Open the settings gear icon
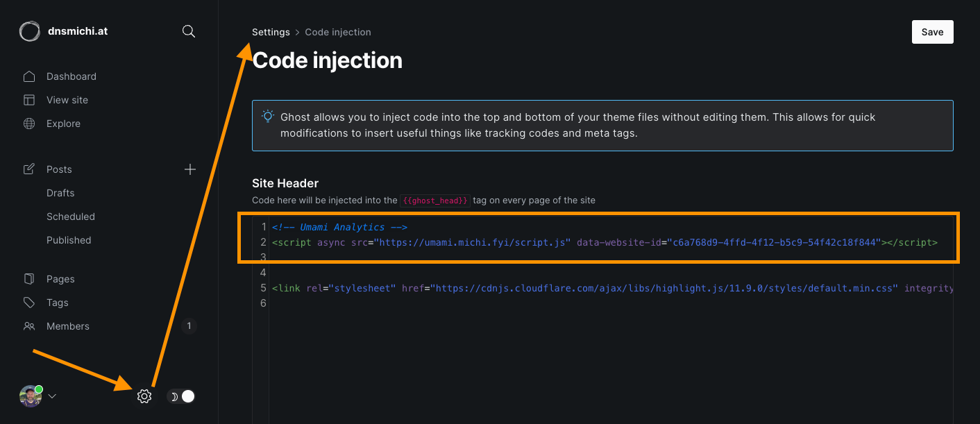The width and height of the screenshot is (980, 424). (144, 396)
